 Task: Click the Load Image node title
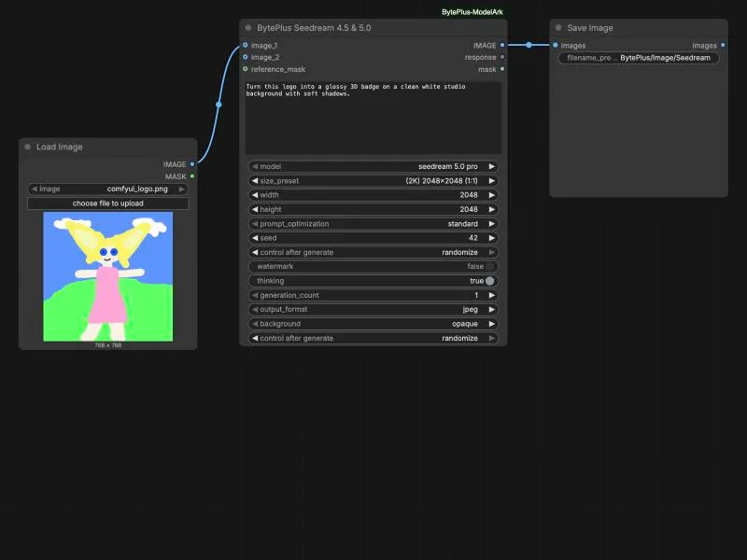[x=60, y=147]
